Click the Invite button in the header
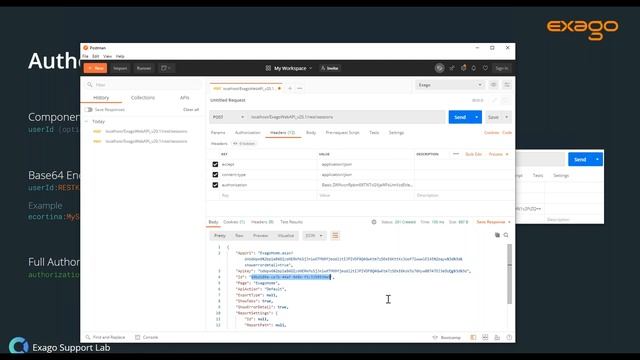The image size is (640, 360). pyautogui.click(x=329, y=68)
